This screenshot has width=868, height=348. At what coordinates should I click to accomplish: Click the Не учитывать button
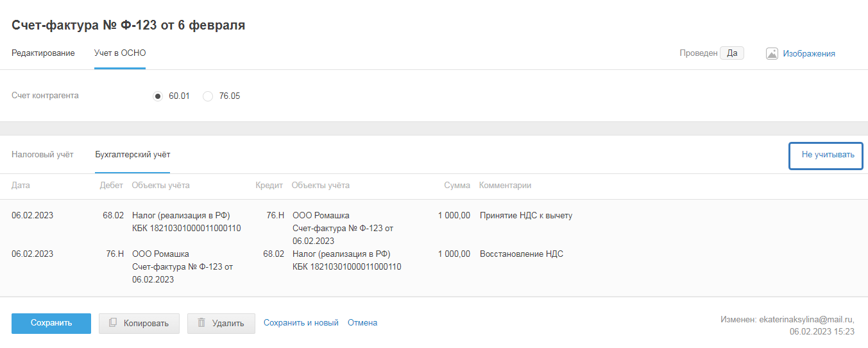tap(826, 155)
